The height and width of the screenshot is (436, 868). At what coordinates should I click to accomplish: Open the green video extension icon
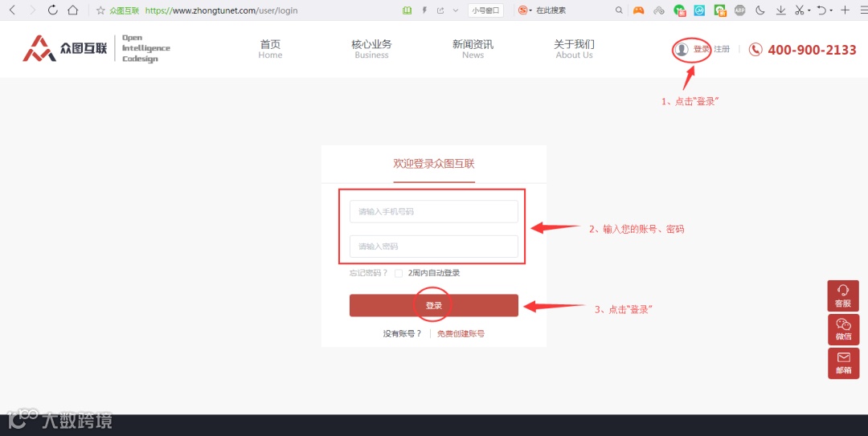click(x=679, y=10)
